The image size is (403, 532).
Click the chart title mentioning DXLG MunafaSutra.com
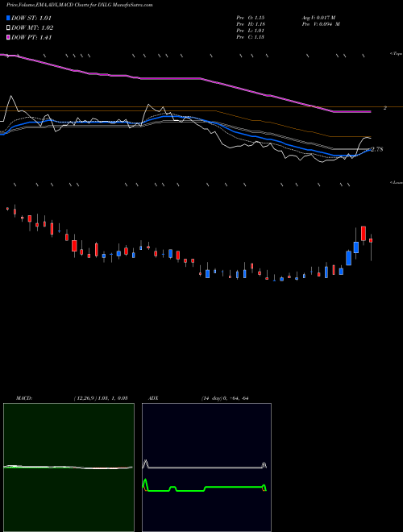[79, 5]
